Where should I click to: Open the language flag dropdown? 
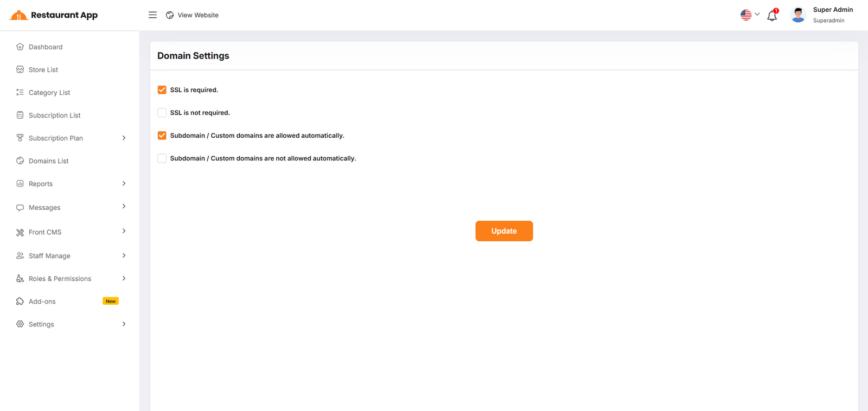[750, 15]
